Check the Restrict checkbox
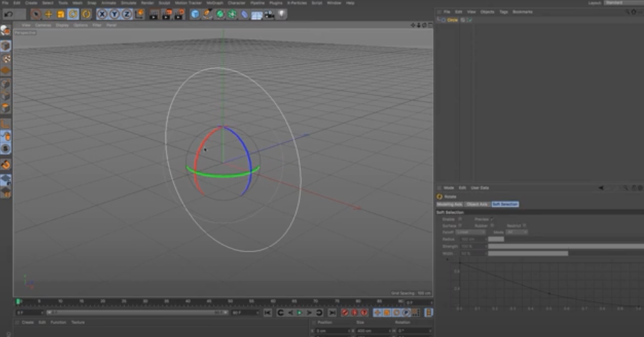Viewport: 644px width, 337px height. (524, 225)
